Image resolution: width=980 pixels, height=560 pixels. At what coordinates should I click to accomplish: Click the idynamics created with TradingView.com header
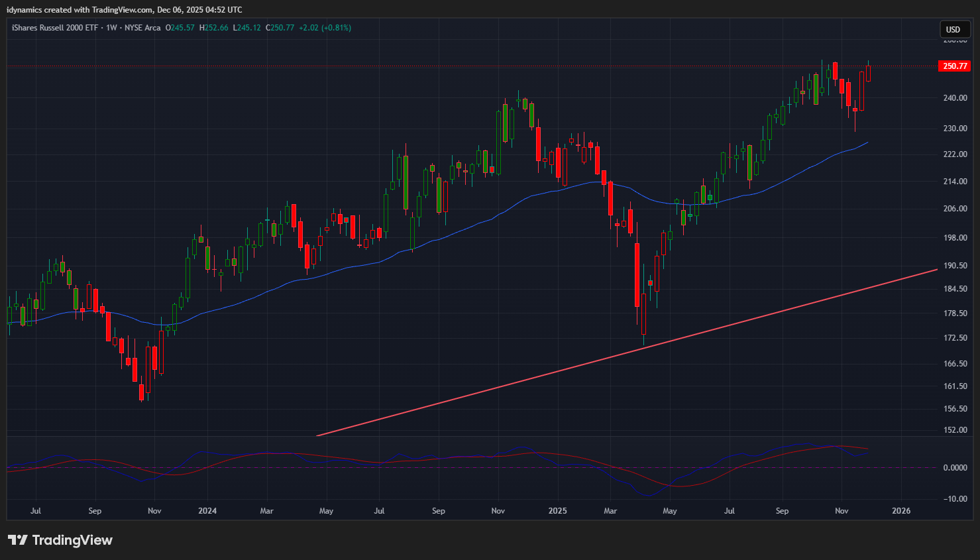pyautogui.click(x=125, y=10)
